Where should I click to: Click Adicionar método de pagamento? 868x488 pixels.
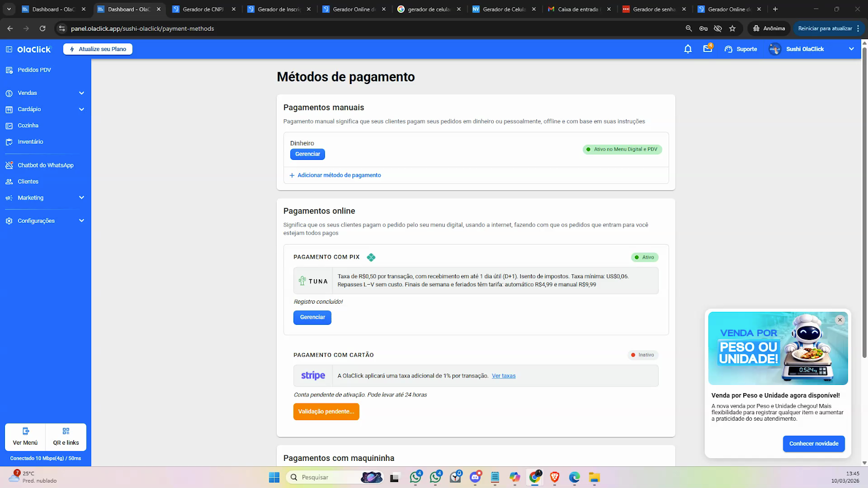[339, 175]
